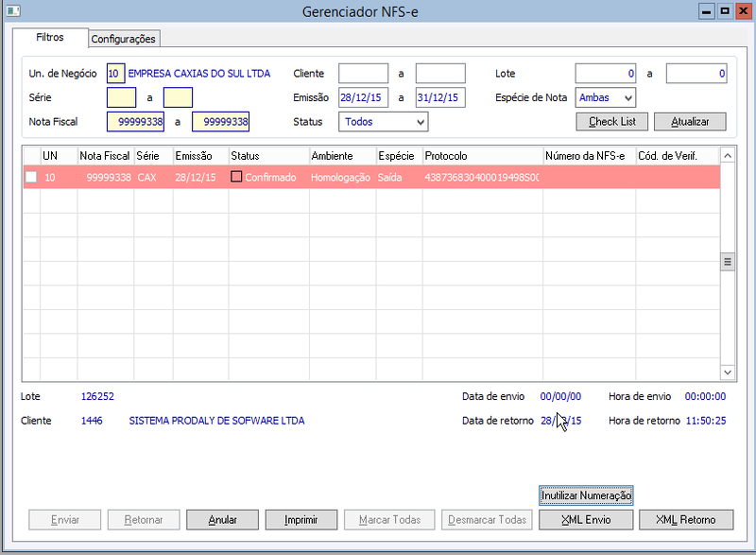Image resolution: width=756 pixels, height=555 pixels.
Task: Click the XML Envio button
Action: click(x=586, y=520)
